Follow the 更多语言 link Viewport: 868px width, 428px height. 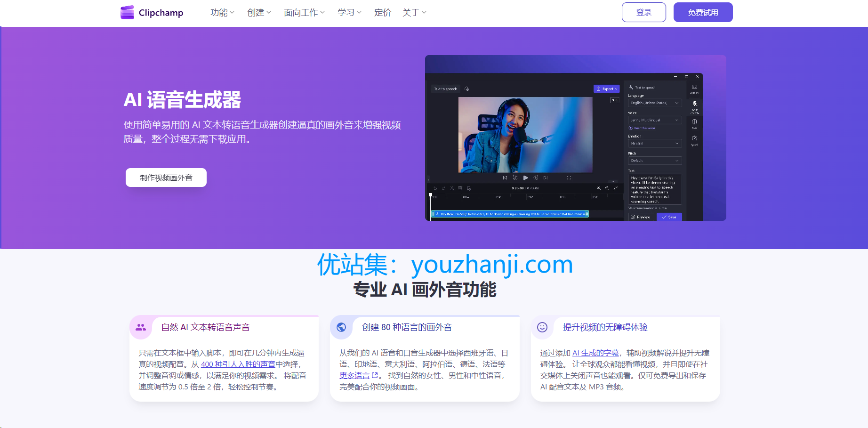coord(354,375)
